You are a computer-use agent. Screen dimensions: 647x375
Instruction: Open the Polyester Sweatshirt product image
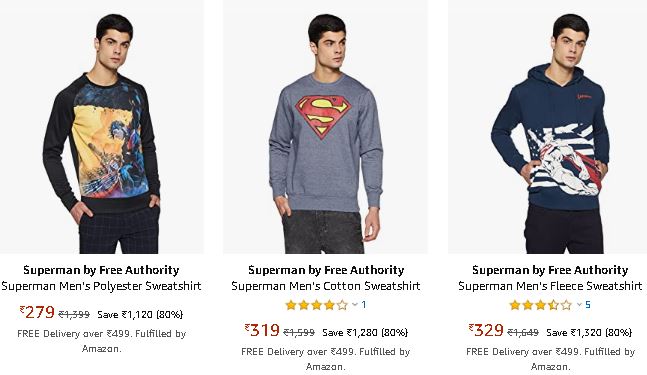coord(102,127)
